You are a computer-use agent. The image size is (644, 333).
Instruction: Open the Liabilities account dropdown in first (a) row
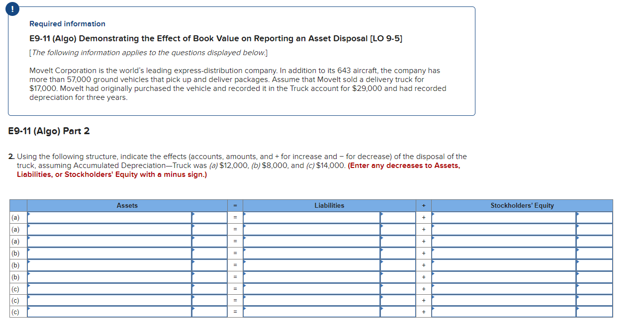click(x=311, y=217)
